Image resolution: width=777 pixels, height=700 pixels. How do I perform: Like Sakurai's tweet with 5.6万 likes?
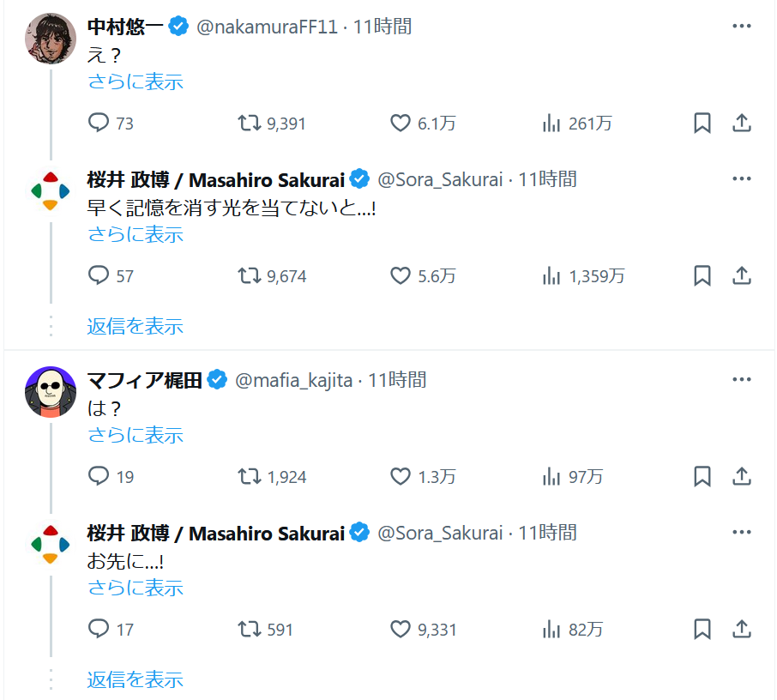point(401,276)
